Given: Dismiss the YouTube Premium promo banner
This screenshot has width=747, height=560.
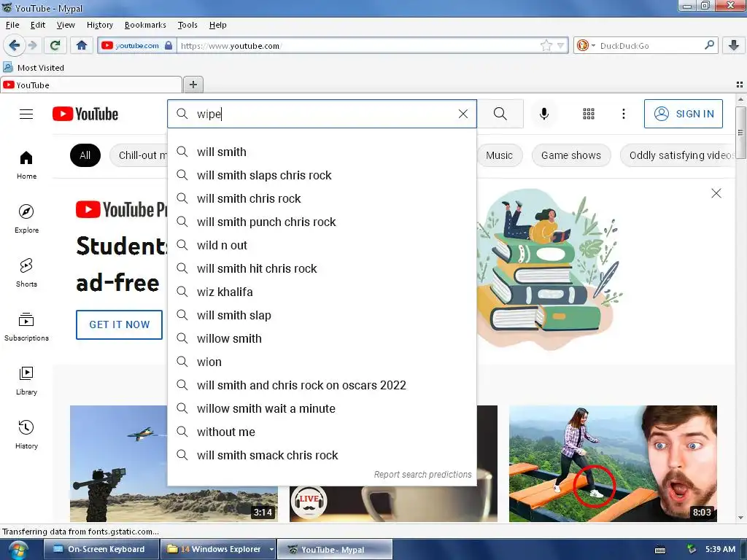Looking at the screenshot, I should [716, 193].
